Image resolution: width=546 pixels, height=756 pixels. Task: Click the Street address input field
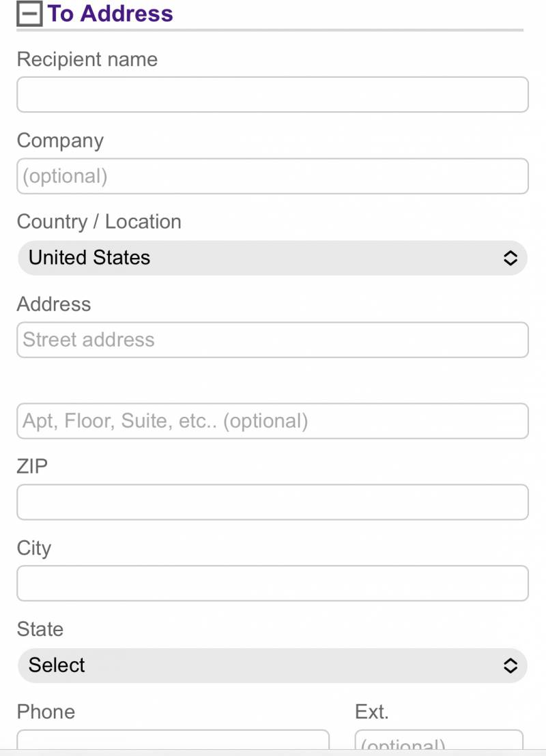click(272, 340)
